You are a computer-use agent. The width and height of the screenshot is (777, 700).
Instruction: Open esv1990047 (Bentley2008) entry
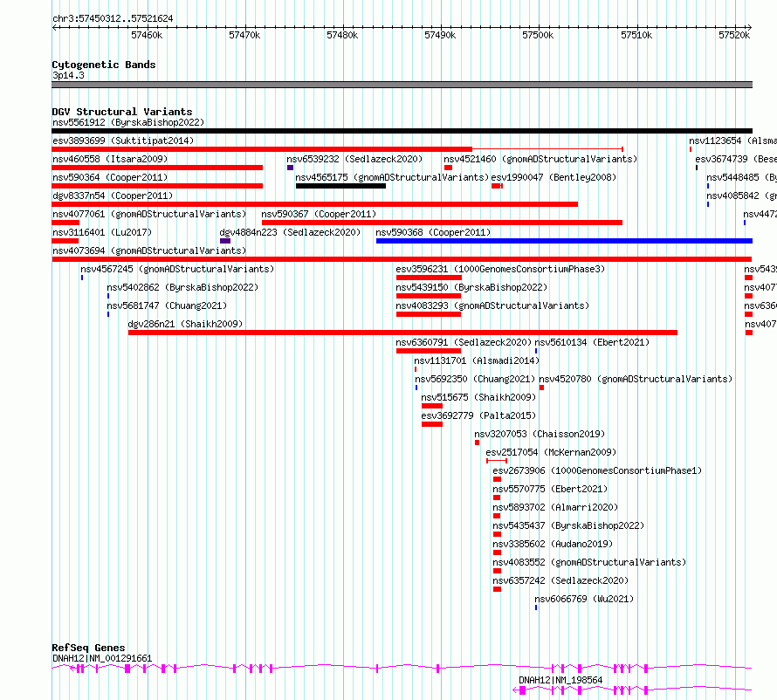[554, 177]
